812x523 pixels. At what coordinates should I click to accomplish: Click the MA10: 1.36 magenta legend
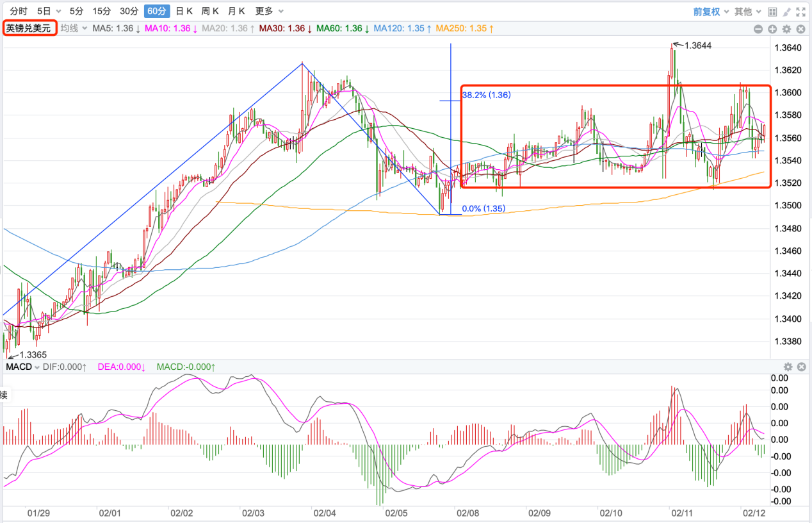[171, 28]
